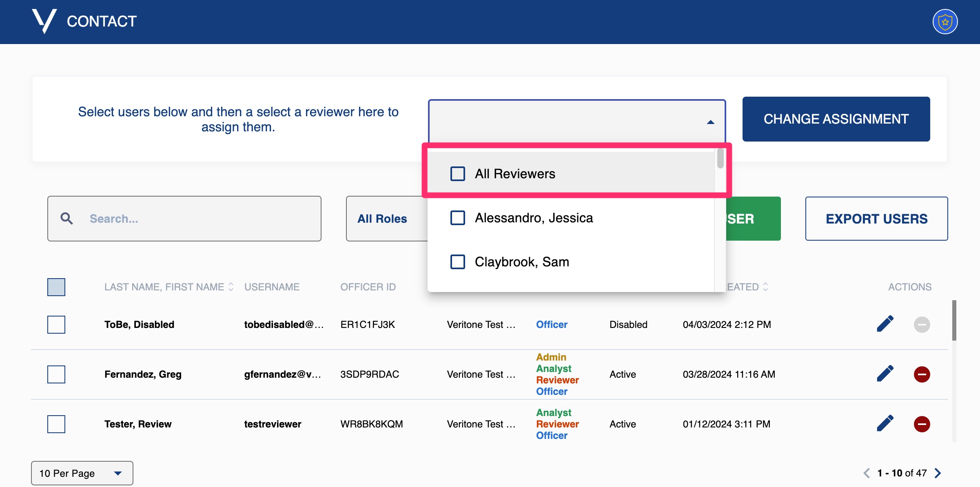
Task: Select the ToBe, Disabled row checkbox
Action: click(x=56, y=325)
